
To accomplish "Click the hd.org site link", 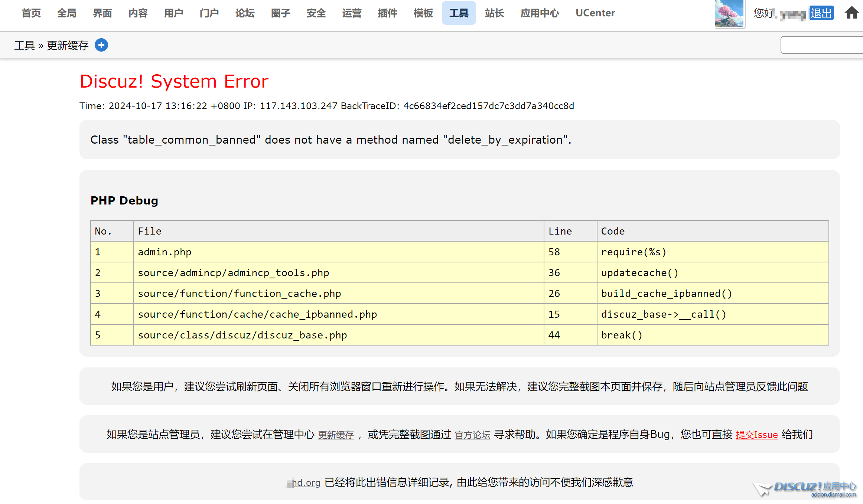I will (x=303, y=482).
